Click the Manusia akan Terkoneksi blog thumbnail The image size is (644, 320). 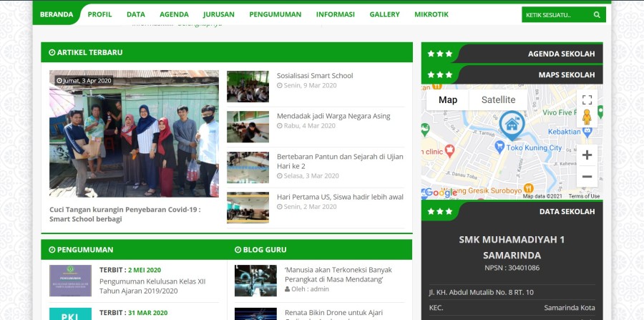255,281
